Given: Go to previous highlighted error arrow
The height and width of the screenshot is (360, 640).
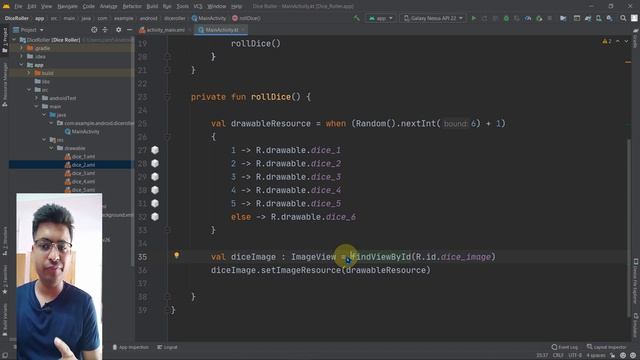Looking at the screenshot, I should pos(618,41).
